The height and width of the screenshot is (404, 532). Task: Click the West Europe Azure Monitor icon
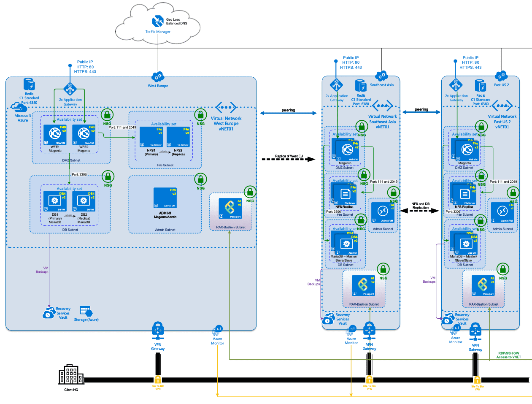pos(218,331)
